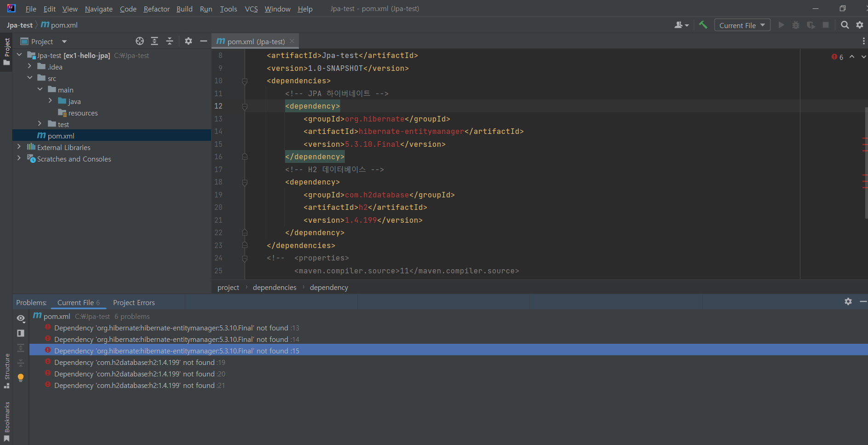This screenshot has width=868, height=445.
Task: Click the Stop square icon in toolbar
Action: coord(826,25)
